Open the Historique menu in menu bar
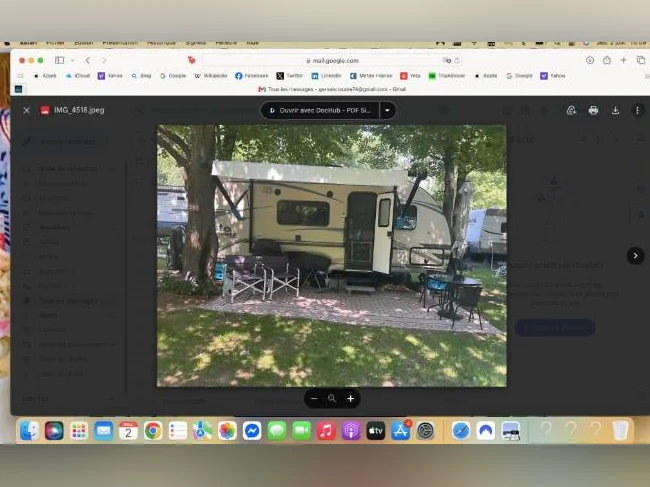 click(x=161, y=43)
